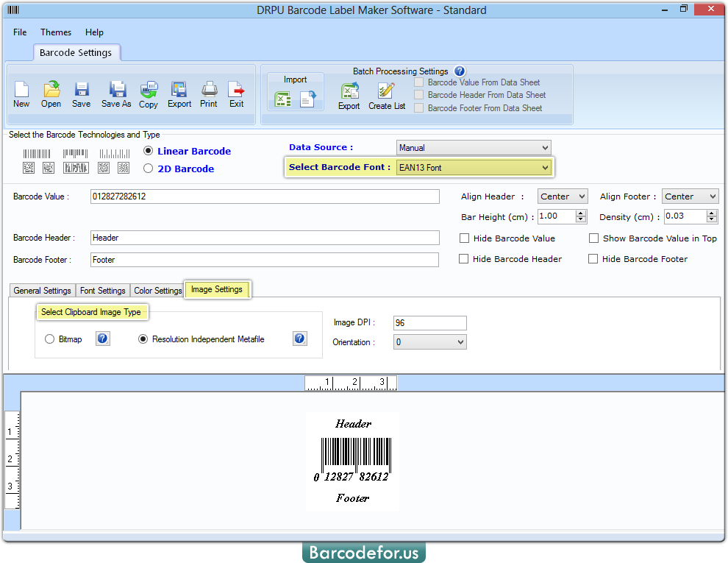Import from text file icon

tap(307, 99)
